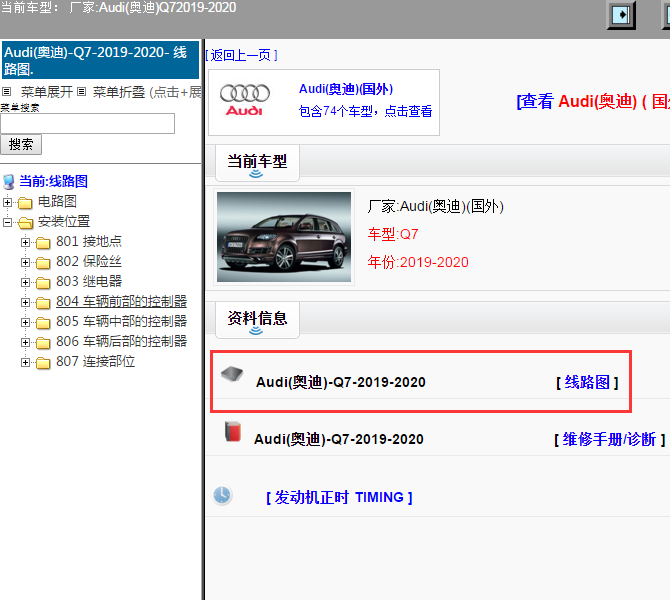Select the 安装位置 tree item label
Viewport: 670px width, 600px height.
pyautogui.click(x=64, y=221)
